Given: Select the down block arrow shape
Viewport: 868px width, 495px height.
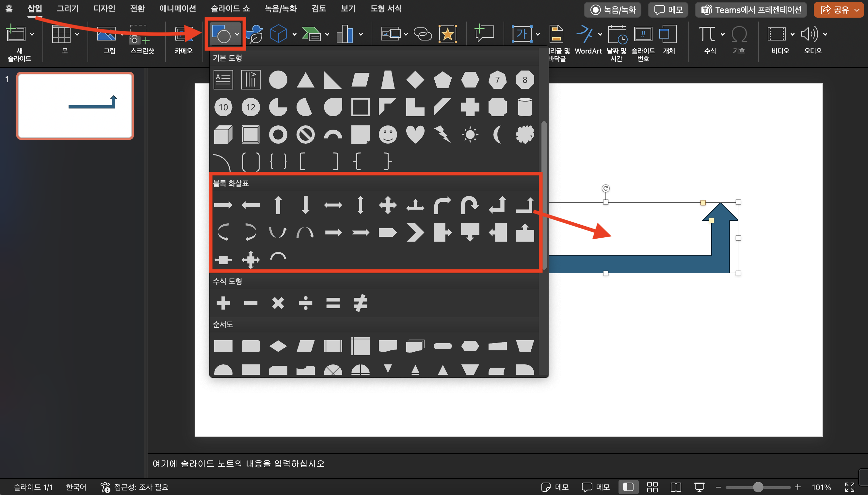Looking at the screenshot, I should click(305, 205).
